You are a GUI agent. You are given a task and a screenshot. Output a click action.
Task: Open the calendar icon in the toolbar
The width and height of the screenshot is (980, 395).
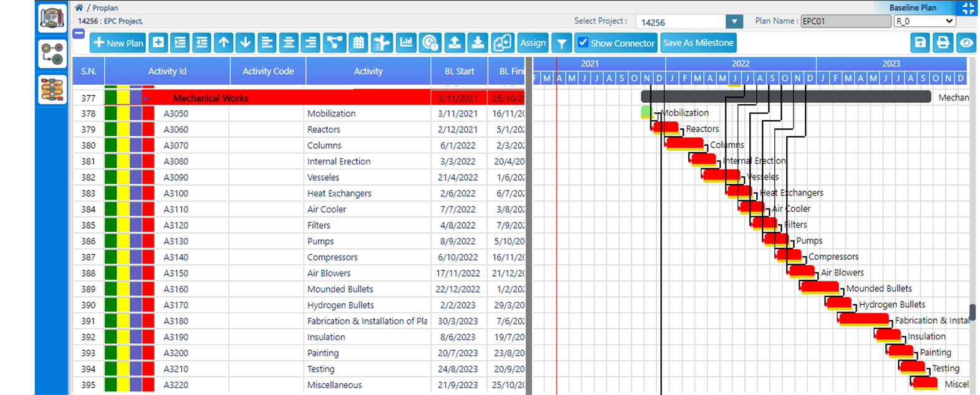[x=358, y=42]
